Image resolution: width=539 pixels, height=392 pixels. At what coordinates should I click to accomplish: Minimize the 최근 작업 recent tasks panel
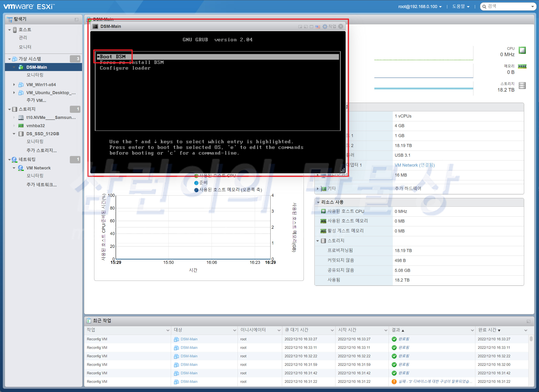pyautogui.click(x=528, y=321)
